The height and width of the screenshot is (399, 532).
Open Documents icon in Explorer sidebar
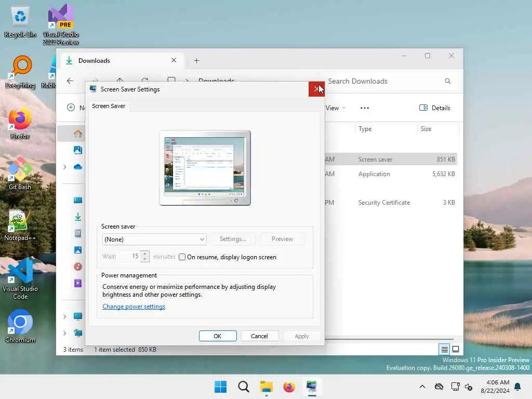click(x=78, y=233)
